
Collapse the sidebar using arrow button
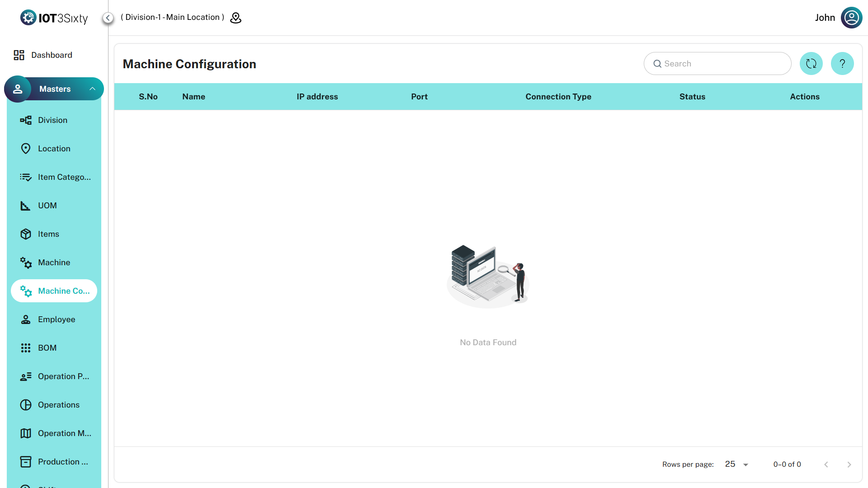pos(108,18)
